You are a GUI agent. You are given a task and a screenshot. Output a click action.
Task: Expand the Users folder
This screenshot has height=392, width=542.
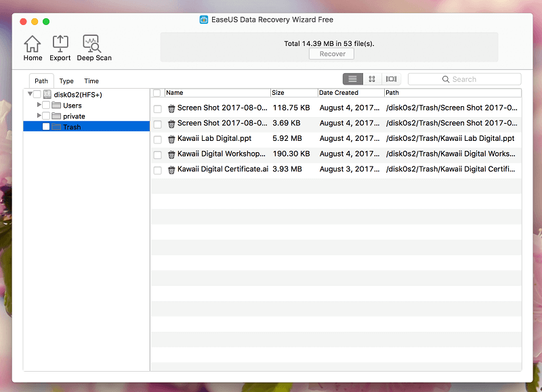click(x=39, y=104)
